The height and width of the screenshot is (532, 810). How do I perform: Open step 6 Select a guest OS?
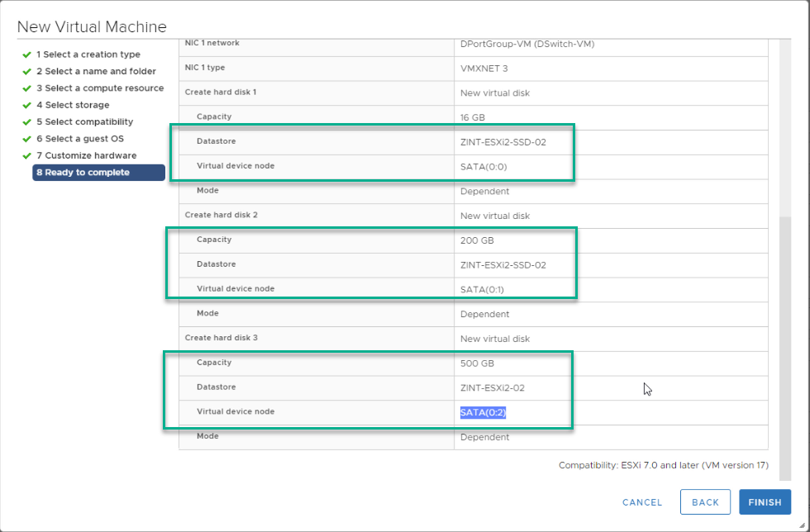tap(80, 139)
